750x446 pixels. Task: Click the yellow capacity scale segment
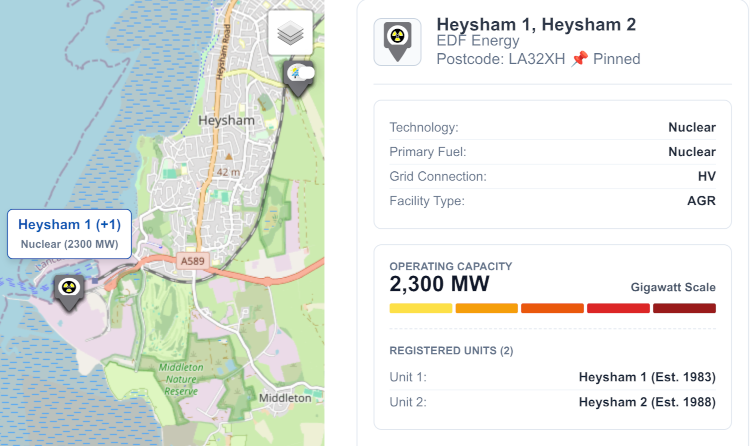click(x=420, y=308)
